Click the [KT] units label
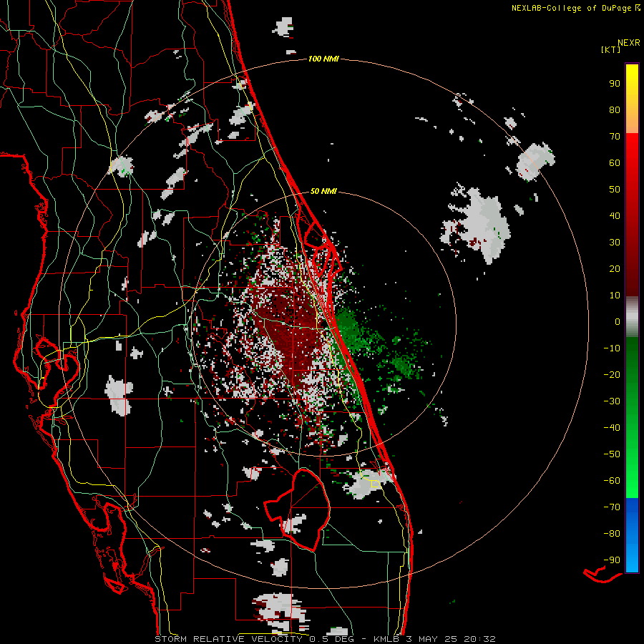Viewport: 644px width, 644px height. 611,49
